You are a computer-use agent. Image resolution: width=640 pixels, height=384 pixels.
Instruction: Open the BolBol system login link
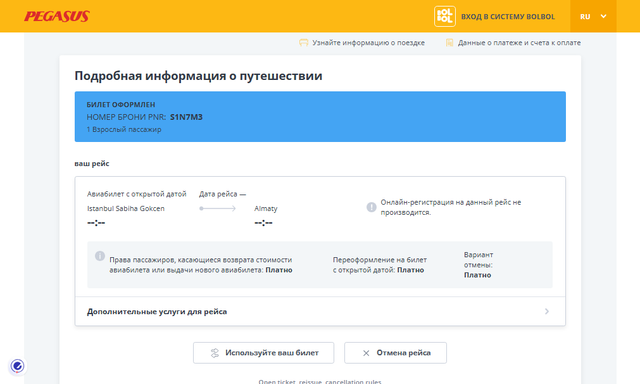coord(508,17)
